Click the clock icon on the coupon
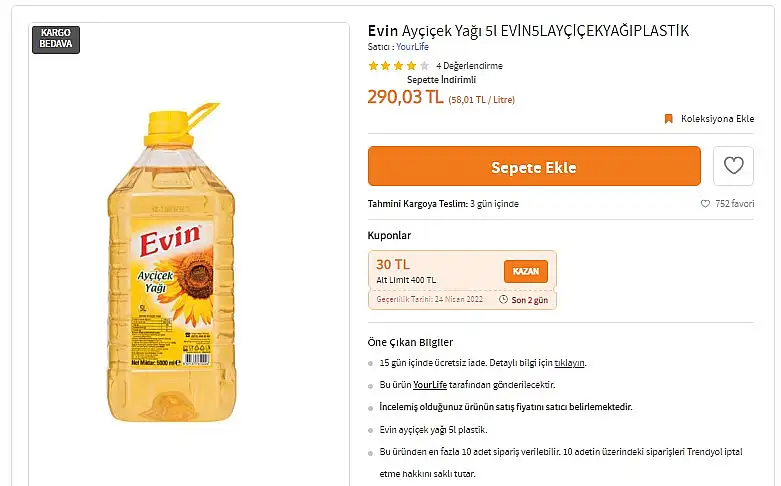Viewport: 781px width, 486px height. [x=504, y=300]
